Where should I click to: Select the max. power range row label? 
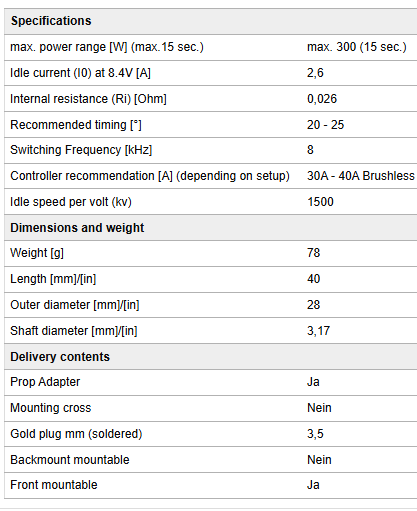pyautogui.click(x=107, y=47)
